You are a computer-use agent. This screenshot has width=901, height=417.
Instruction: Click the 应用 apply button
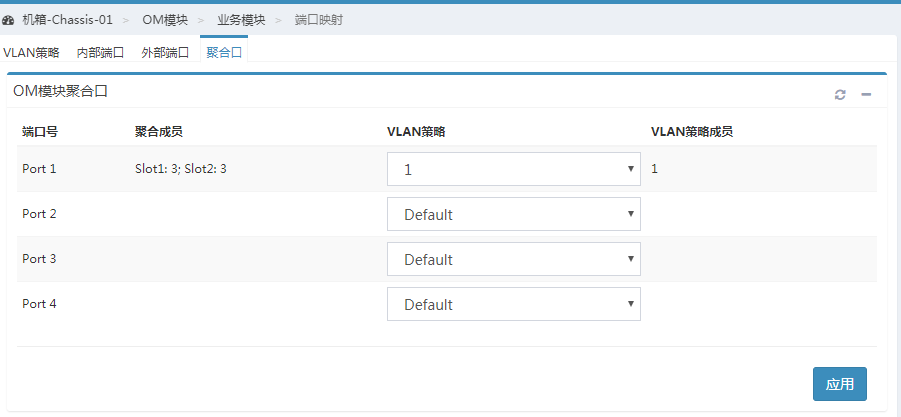point(840,384)
